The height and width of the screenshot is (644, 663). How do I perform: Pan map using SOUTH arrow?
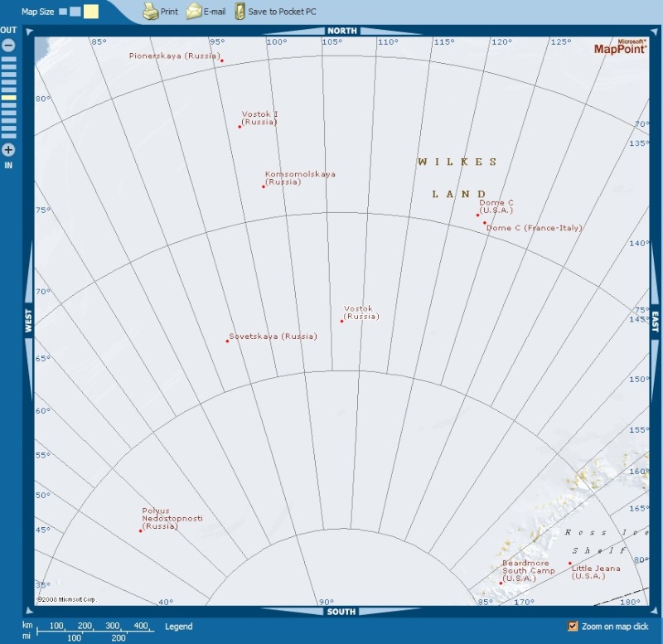point(341,612)
